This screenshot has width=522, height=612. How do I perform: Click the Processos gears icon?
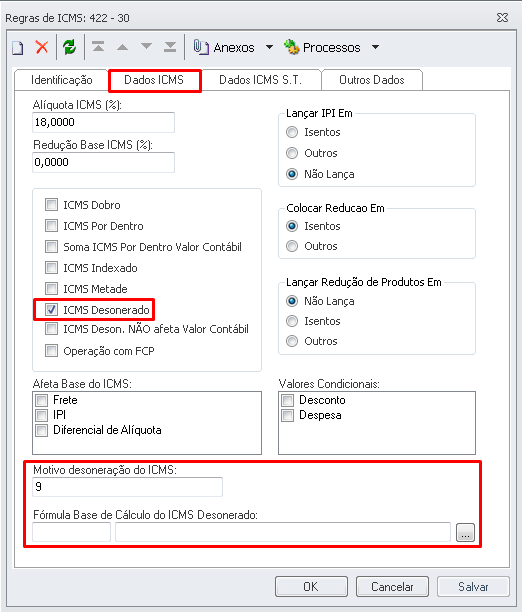click(x=291, y=47)
